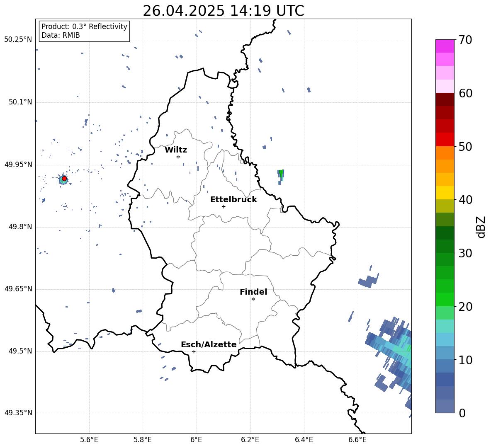Screen dimensions: 491x448
Task: Click the green echo cell east of Ettelbruck
Action: click(281, 177)
